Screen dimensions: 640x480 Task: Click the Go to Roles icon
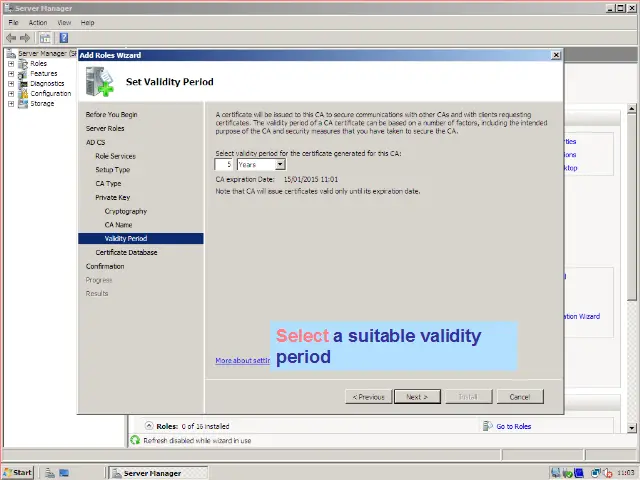tap(487, 426)
